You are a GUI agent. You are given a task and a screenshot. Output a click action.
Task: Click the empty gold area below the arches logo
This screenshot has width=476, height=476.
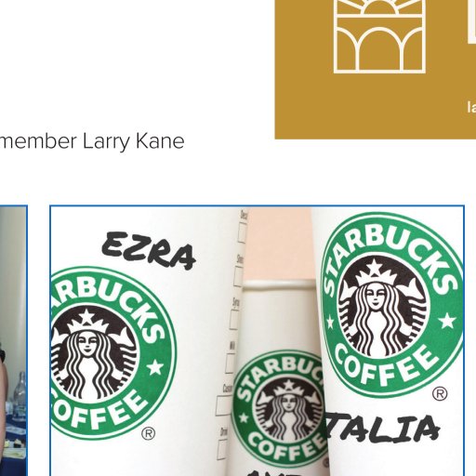click(x=369, y=105)
